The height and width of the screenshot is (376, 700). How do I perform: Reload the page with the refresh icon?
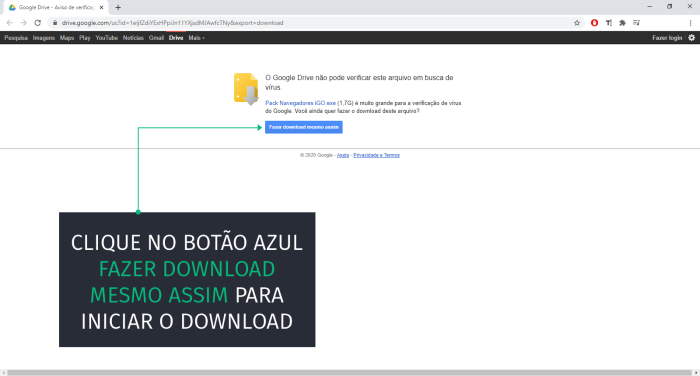[38, 23]
